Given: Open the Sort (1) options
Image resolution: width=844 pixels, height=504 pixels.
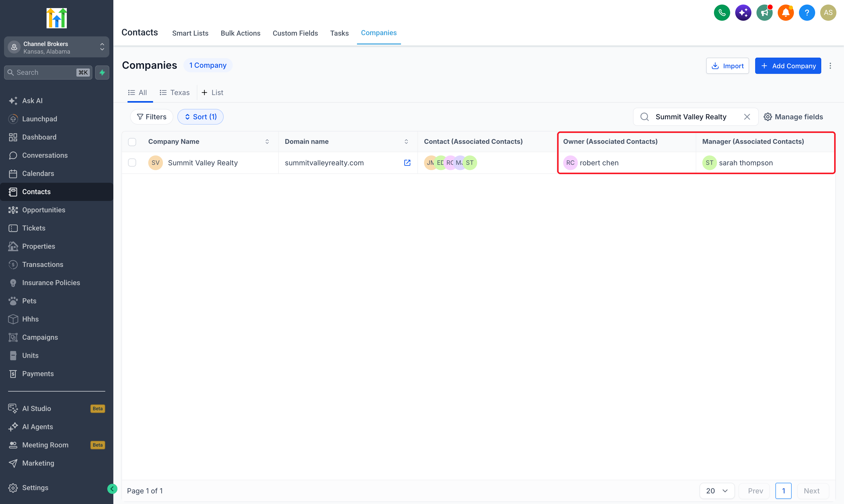Looking at the screenshot, I should pos(201,117).
